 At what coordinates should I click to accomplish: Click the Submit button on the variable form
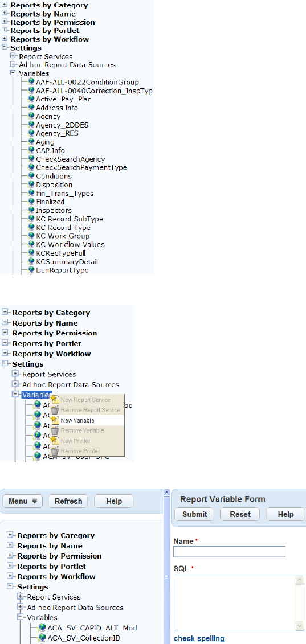[x=195, y=514]
